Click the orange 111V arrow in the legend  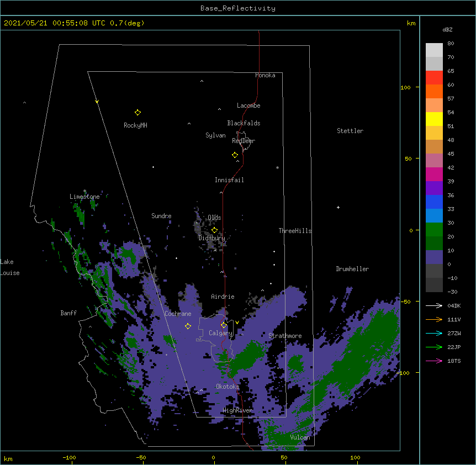point(434,319)
